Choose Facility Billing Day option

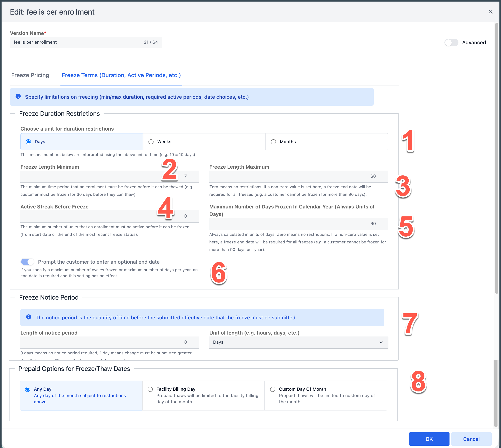click(x=150, y=389)
